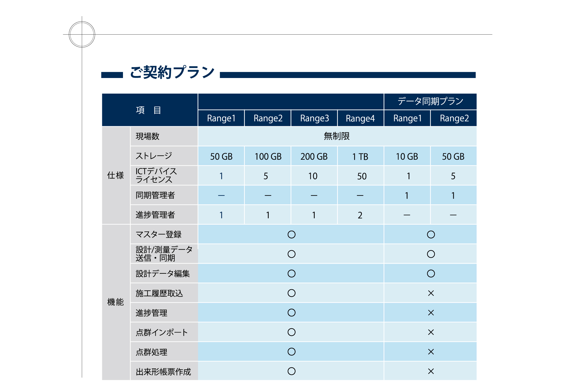Toggle the ○ under データ同期プラン for マスター登録
This screenshot has width=568, height=392.
pos(430,235)
